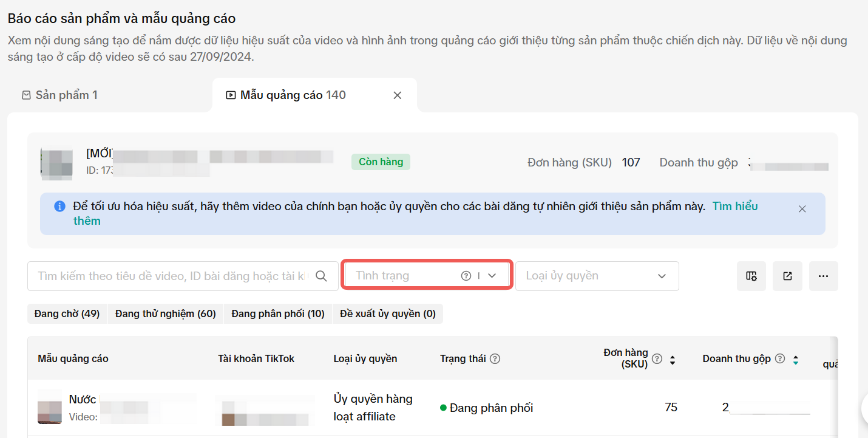Switch to the Sản phẩm 1 tab
This screenshot has width=868, height=438.
click(59, 95)
